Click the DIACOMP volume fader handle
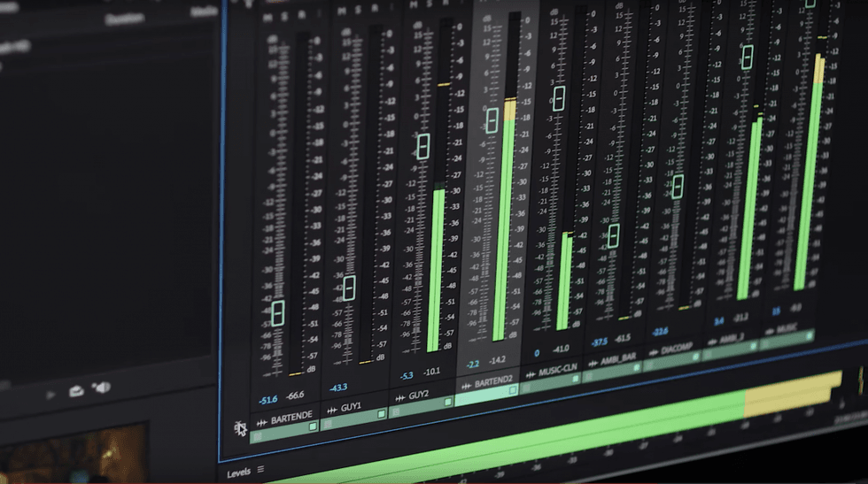868x484 pixels. [x=678, y=187]
